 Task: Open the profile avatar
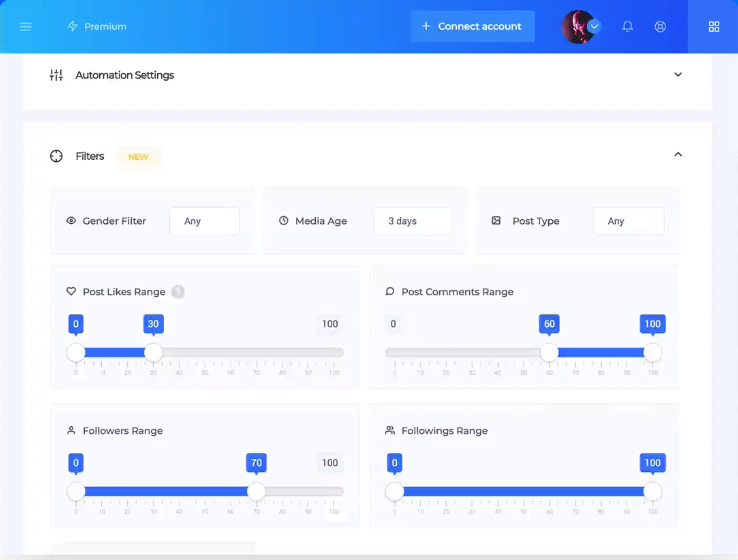pos(577,27)
